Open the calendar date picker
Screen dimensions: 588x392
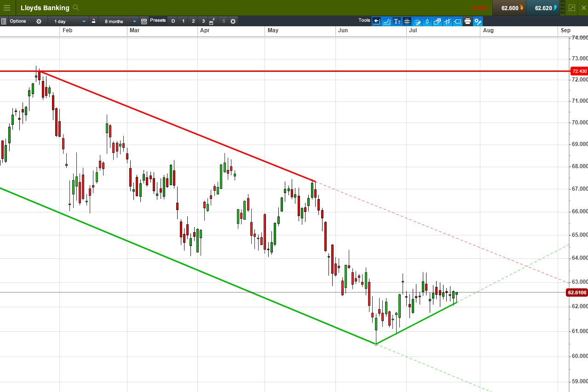point(144,21)
